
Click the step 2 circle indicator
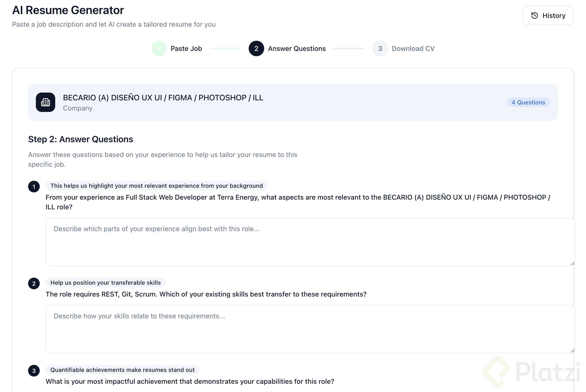tap(256, 48)
